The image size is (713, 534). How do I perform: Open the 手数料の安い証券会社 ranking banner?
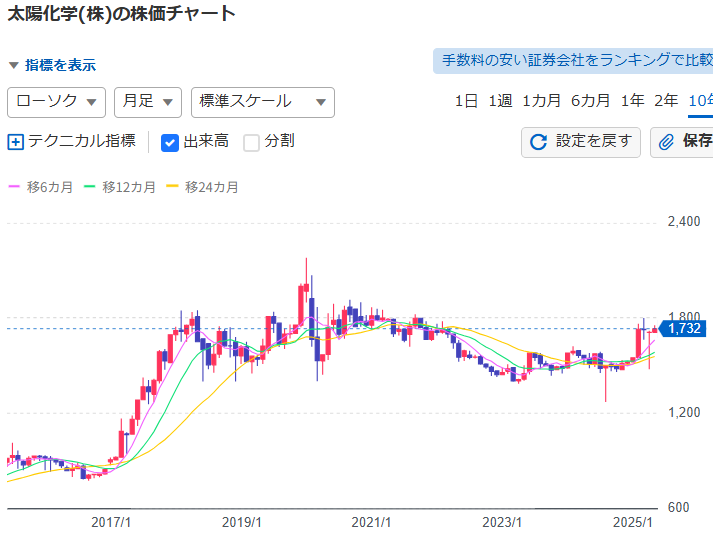pyautogui.click(x=573, y=61)
